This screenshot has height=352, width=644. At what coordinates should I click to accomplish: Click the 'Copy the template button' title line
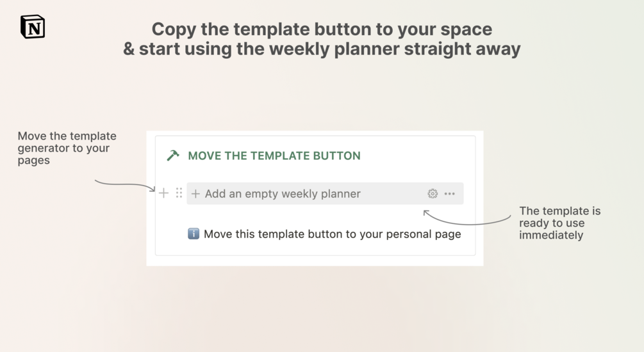[322, 29]
